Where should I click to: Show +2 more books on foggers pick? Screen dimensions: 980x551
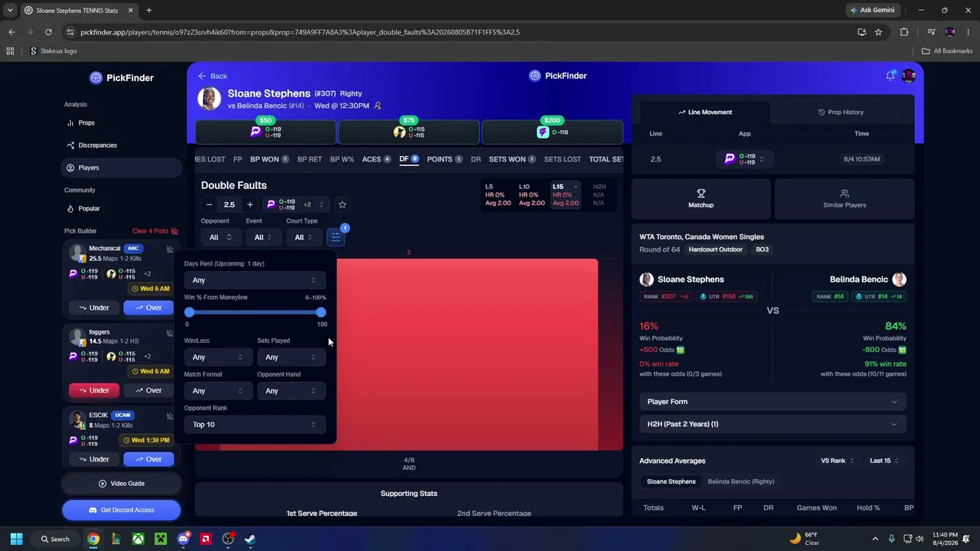click(x=147, y=356)
